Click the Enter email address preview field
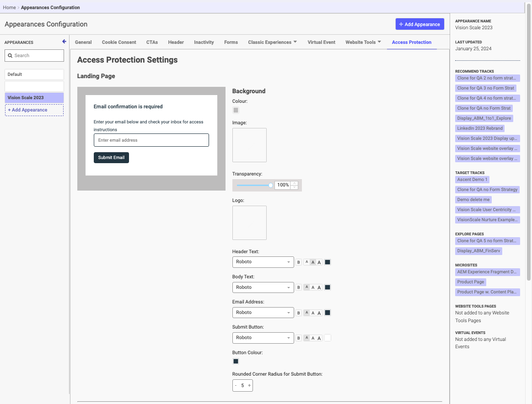The height and width of the screenshot is (404, 532). point(151,140)
